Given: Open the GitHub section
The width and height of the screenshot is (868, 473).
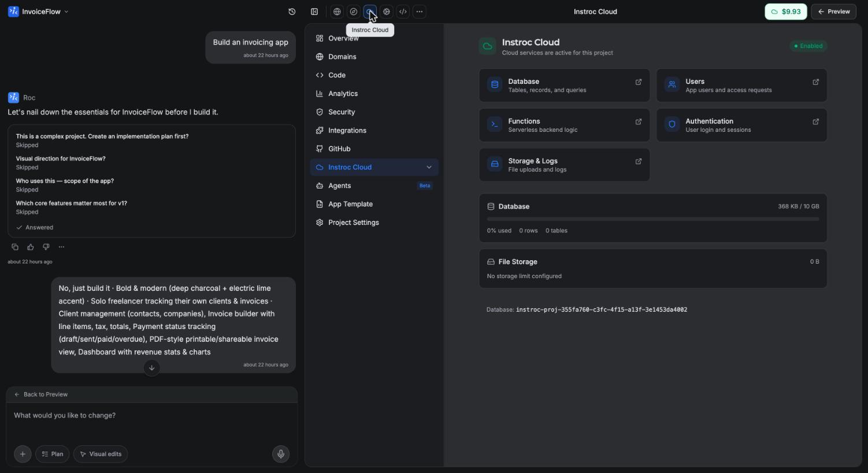Looking at the screenshot, I should click(x=374, y=149).
